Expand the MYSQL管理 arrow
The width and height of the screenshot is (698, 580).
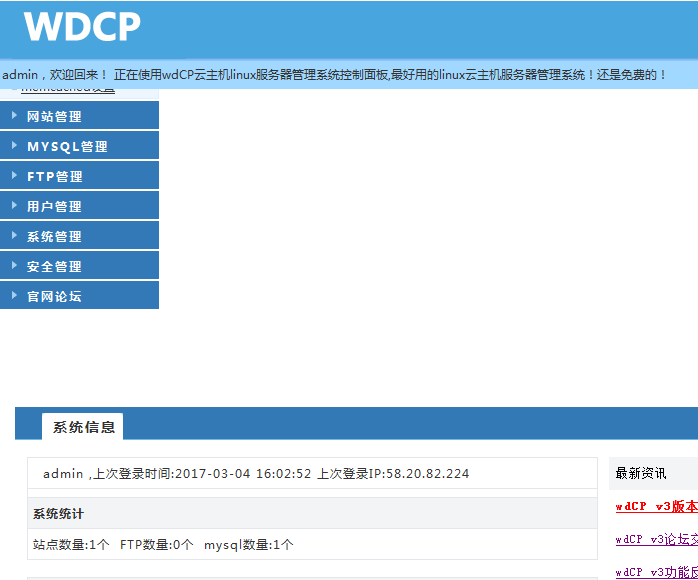pyautogui.click(x=14, y=146)
